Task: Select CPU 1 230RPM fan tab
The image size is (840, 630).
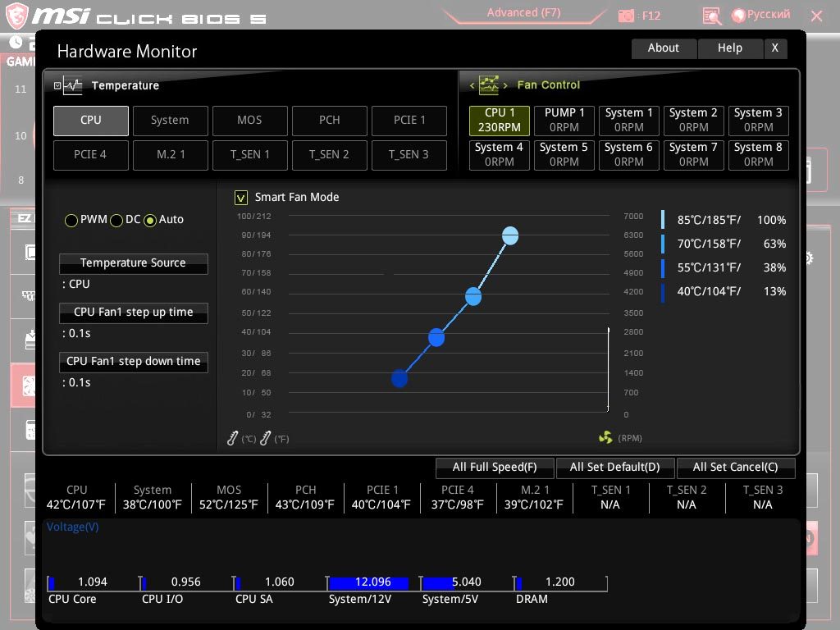Action: pos(500,121)
